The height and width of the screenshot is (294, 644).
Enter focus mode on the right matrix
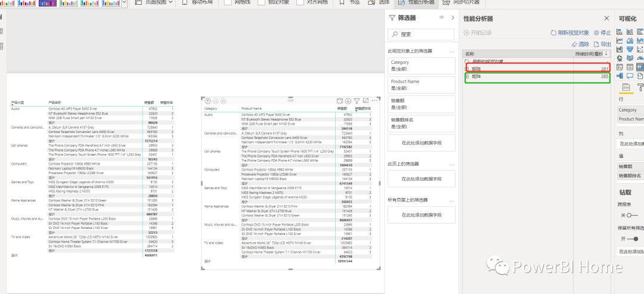(366, 101)
